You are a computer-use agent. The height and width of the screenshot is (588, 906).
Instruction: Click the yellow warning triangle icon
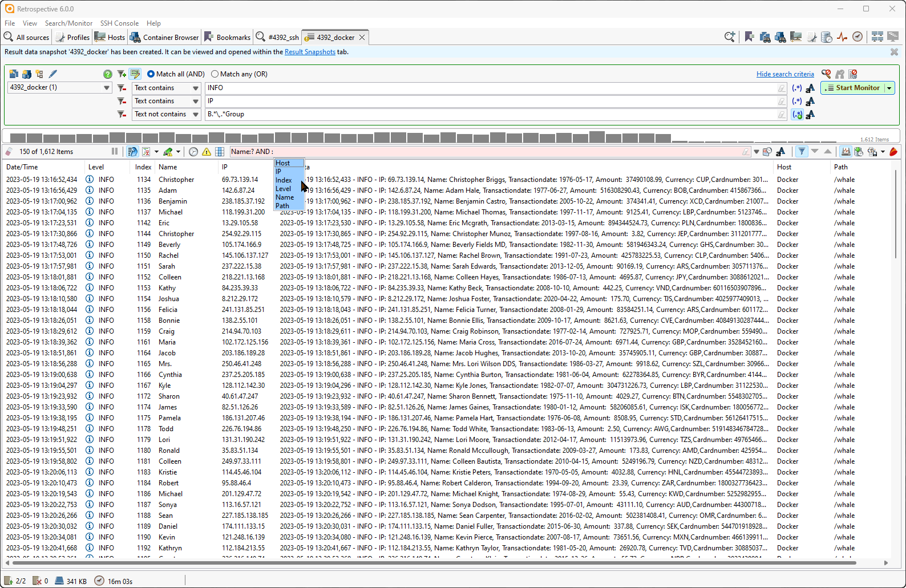pyautogui.click(x=207, y=152)
